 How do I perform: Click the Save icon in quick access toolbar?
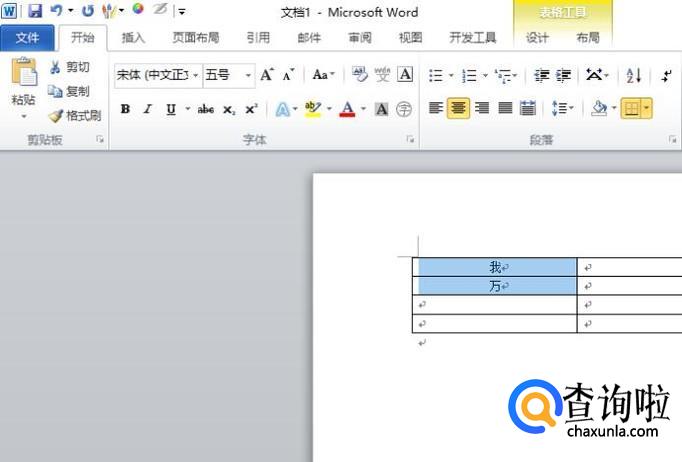[35, 11]
